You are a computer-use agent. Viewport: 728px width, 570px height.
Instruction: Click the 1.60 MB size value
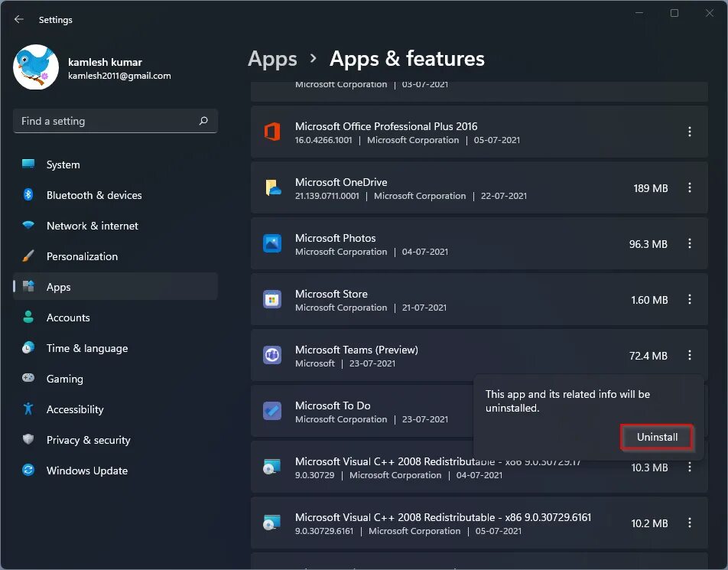649,300
